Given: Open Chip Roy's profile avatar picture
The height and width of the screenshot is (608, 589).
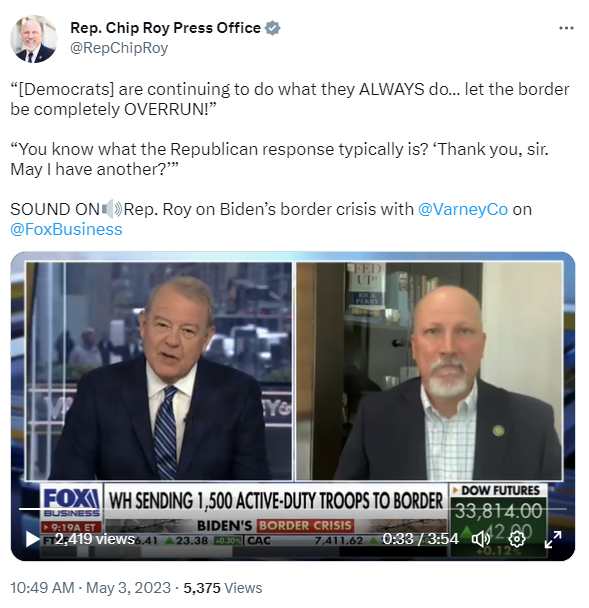Looking at the screenshot, I should tap(34, 38).
